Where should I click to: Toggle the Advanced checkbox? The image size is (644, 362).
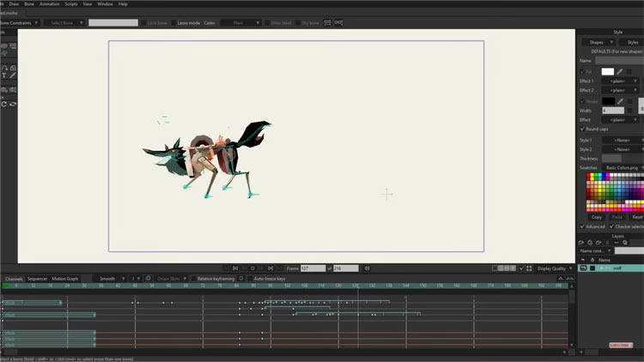coord(582,226)
